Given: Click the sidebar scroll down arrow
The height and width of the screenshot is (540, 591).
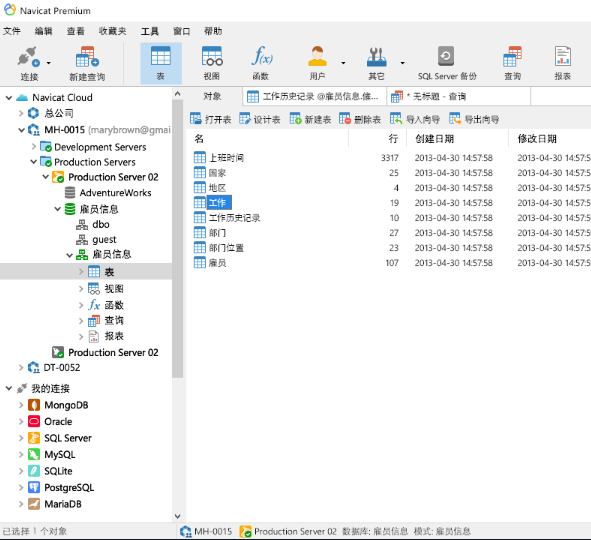Looking at the screenshot, I should click(x=178, y=516).
